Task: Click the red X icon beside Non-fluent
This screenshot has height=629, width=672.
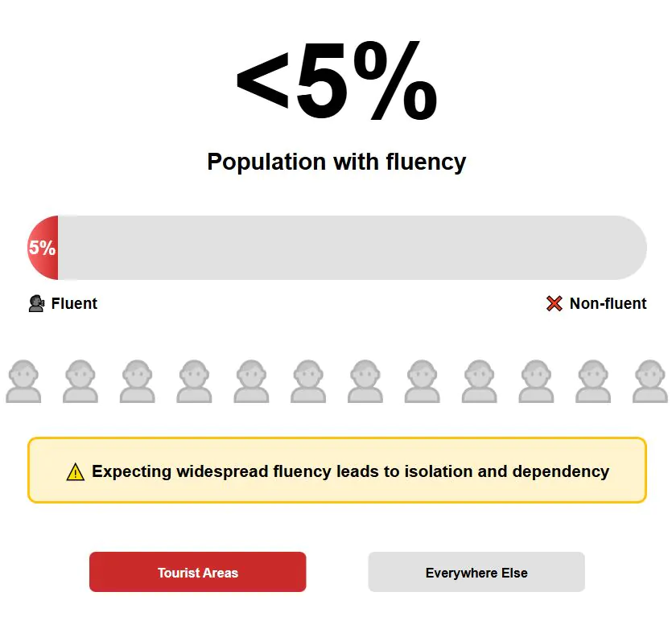Action: point(555,303)
